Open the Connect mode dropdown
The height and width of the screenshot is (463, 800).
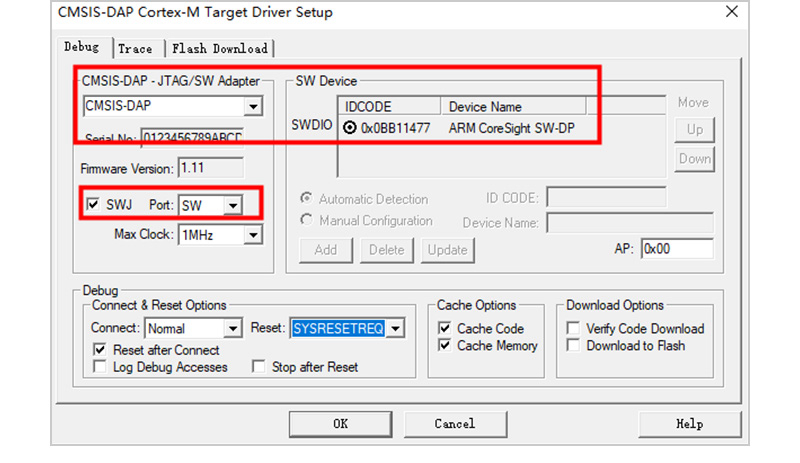233,328
